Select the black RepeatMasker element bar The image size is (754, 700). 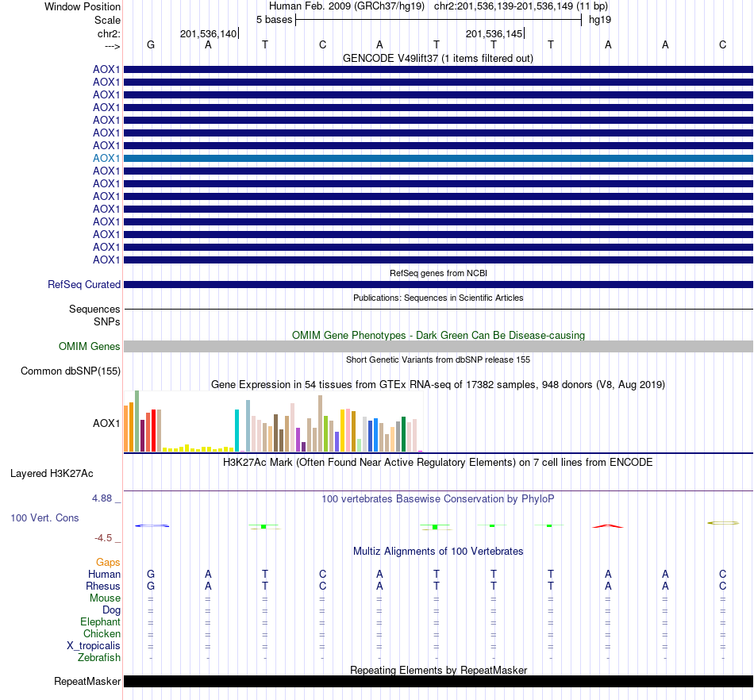click(439, 681)
